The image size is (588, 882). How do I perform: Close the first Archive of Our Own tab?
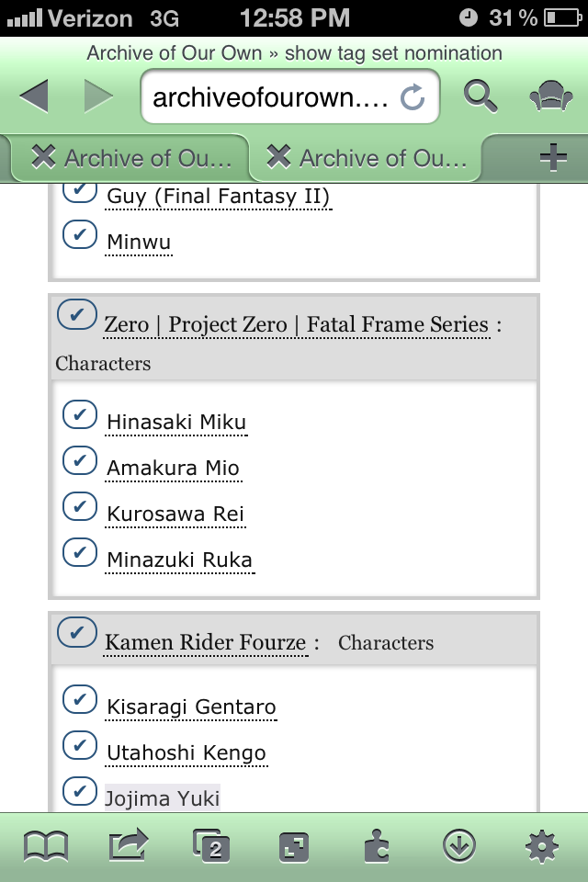[x=43, y=157]
